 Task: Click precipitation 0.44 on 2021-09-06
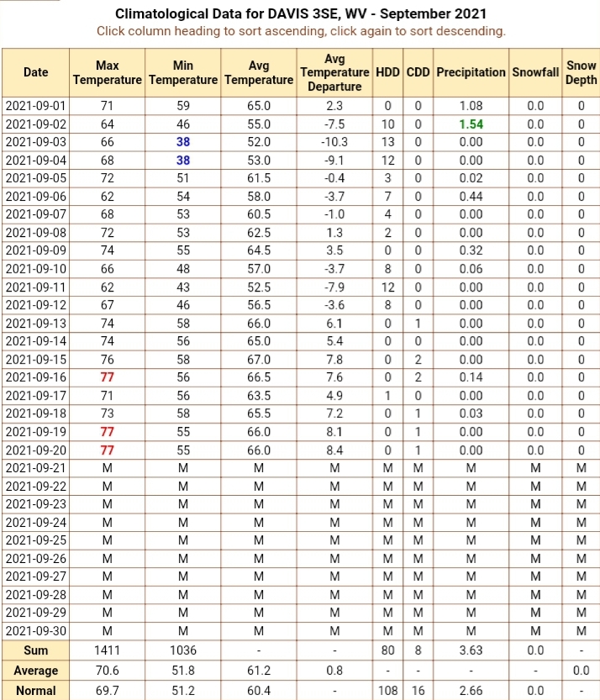coord(471,197)
